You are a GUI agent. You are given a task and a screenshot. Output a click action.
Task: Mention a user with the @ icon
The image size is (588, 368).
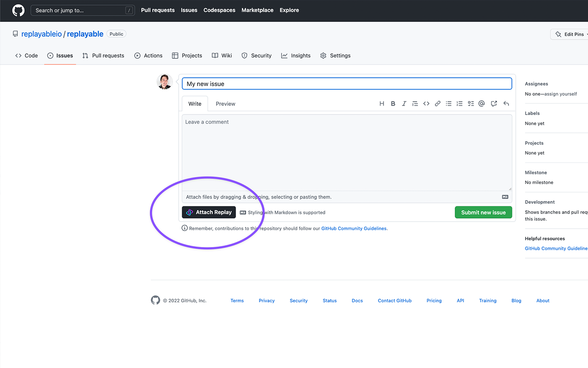[481, 103]
